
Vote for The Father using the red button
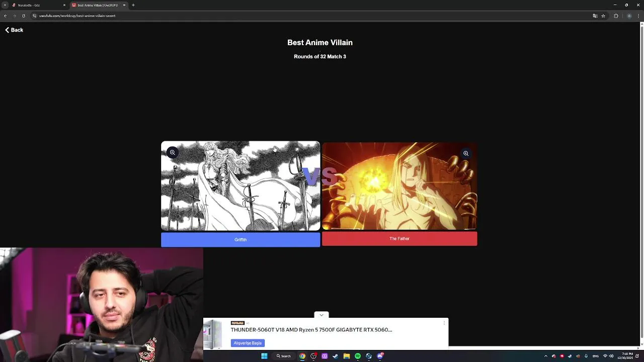point(399,239)
